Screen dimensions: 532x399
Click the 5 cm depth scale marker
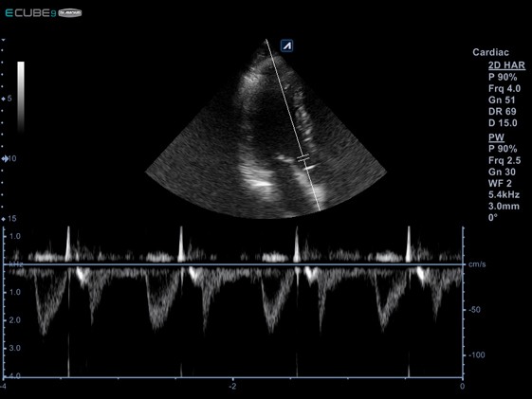point(7,99)
